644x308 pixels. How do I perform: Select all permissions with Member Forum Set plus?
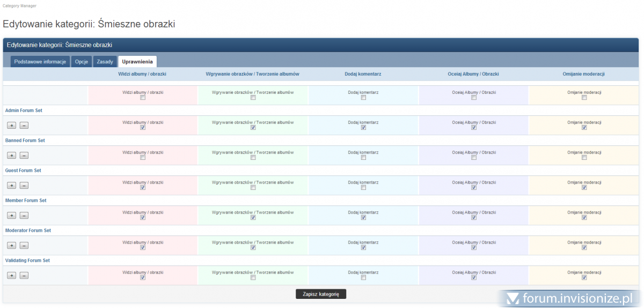click(11, 216)
